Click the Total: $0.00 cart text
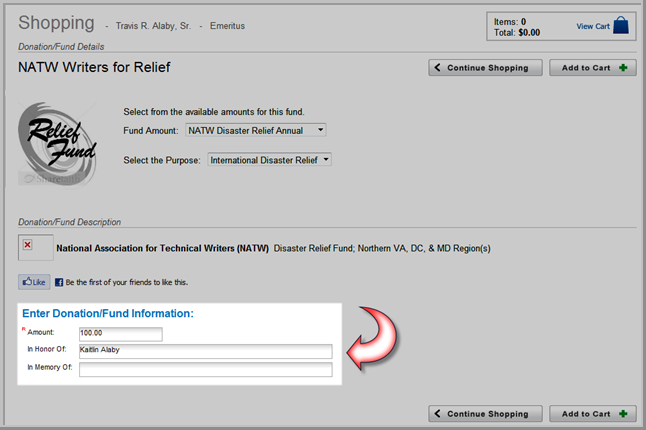 pyautogui.click(x=517, y=33)
